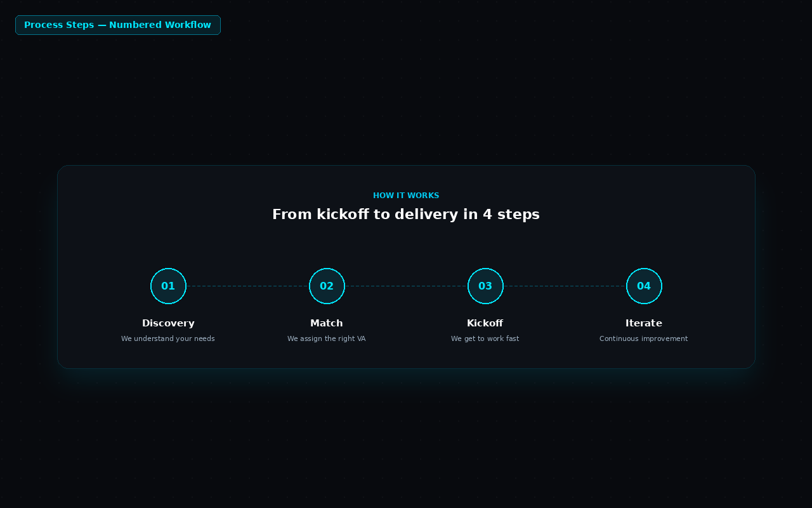Viewport: 812px width, 508px height.
Task: Select the step 01 circle
Action: (x=168, y=286)
